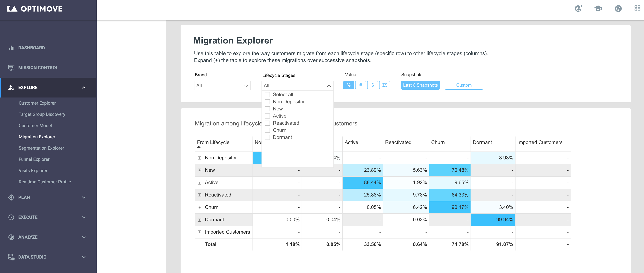Click the Mission Control monitor icon
The width and height of the screenshot is (644, 273).
tap(11, 67)
